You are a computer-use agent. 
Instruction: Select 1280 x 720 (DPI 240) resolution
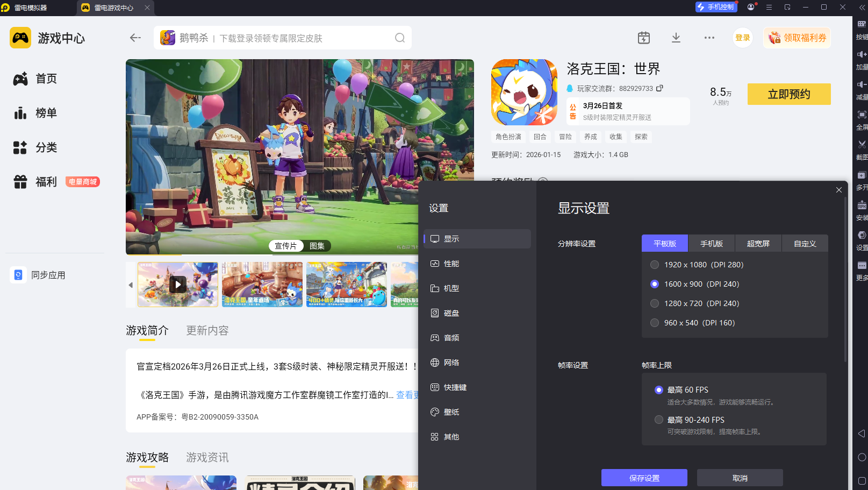(x=694, y=303)
